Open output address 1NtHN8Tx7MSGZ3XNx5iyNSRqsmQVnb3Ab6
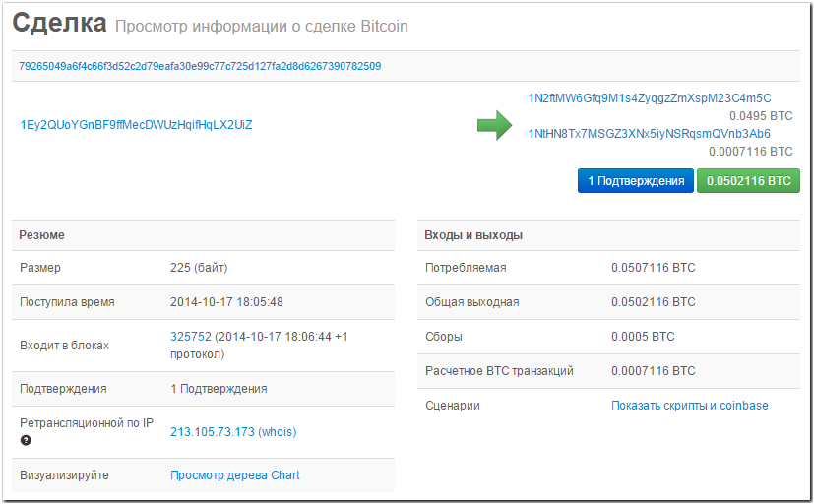 649,134
